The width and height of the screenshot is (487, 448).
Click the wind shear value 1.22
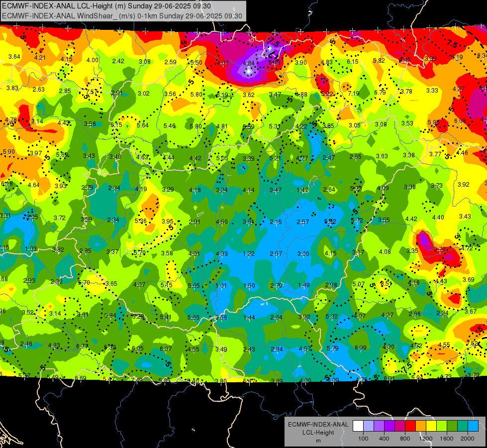(x=248, y=254)
